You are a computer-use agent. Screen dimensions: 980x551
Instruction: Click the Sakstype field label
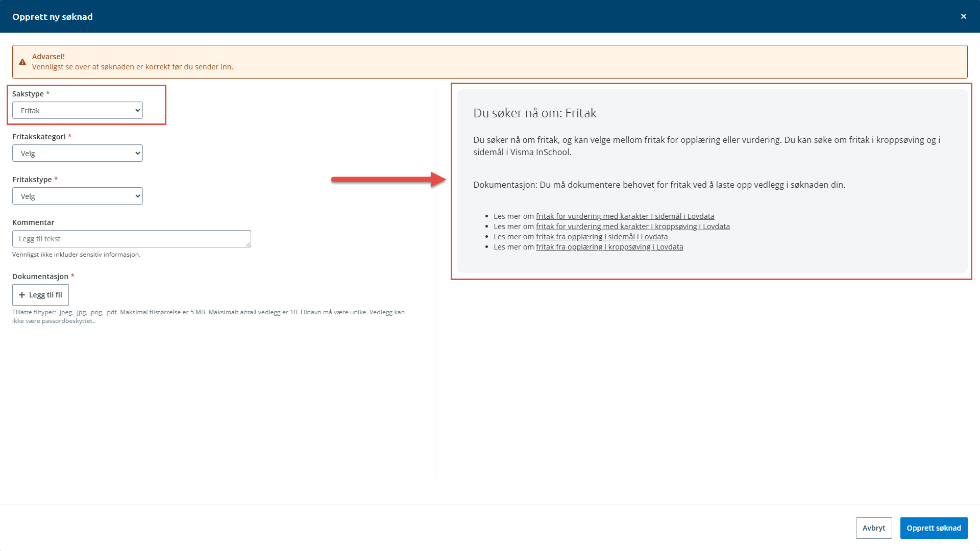(x=28, y=94)
